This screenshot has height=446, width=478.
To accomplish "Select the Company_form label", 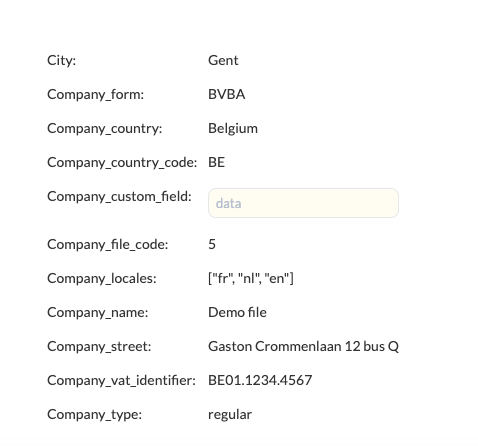I will 96,95.
